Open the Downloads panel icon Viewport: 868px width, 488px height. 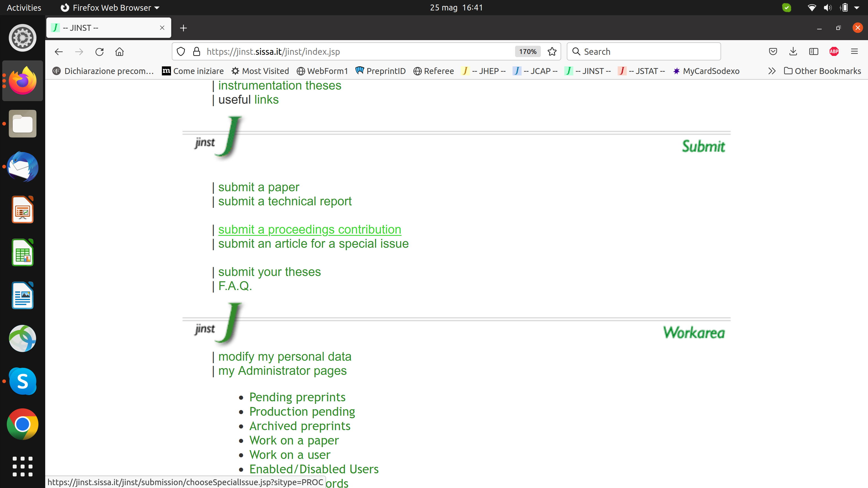click(793, 51)
